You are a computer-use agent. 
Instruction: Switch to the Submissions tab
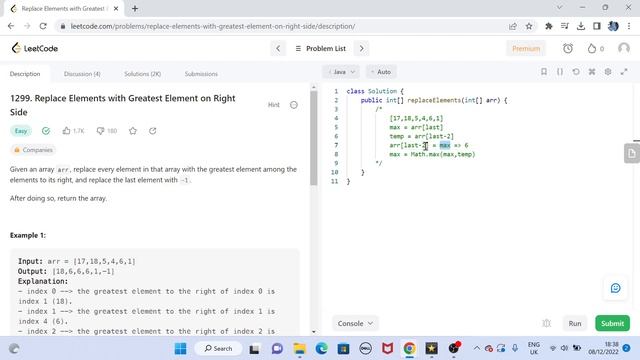(x=201, y=74)
